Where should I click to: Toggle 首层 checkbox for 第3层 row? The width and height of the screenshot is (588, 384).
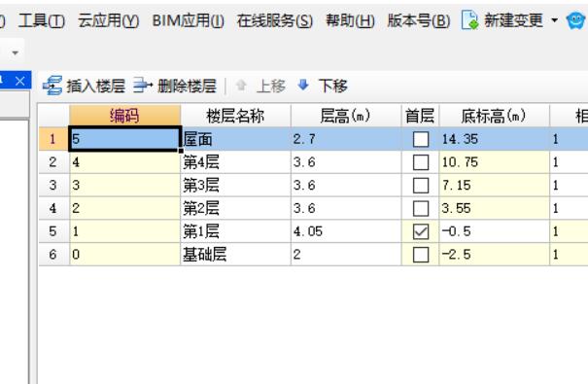(x=421, y=186)
